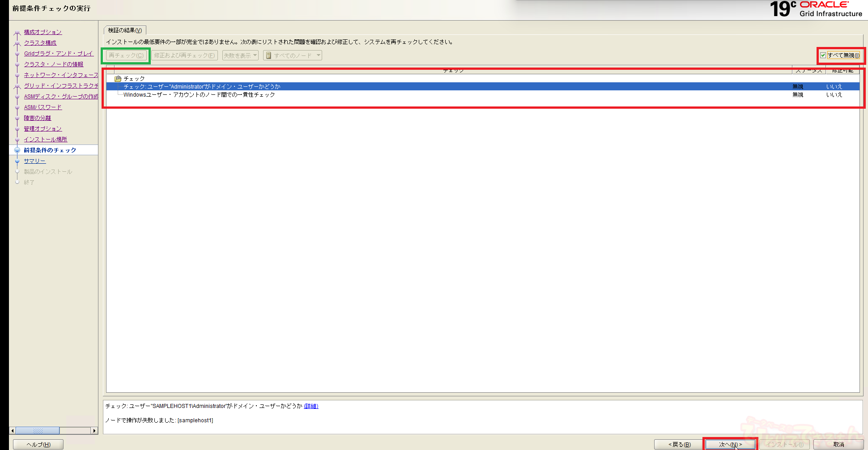Open the すべてのノード dropdown
Image resolution: width=868 pixels, height=450 pixels.
pyautogui.click(x=293, y=55)
